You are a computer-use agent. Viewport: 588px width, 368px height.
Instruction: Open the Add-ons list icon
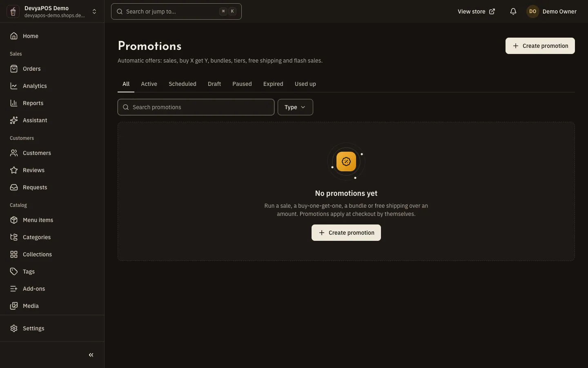(x=14, y=289)
